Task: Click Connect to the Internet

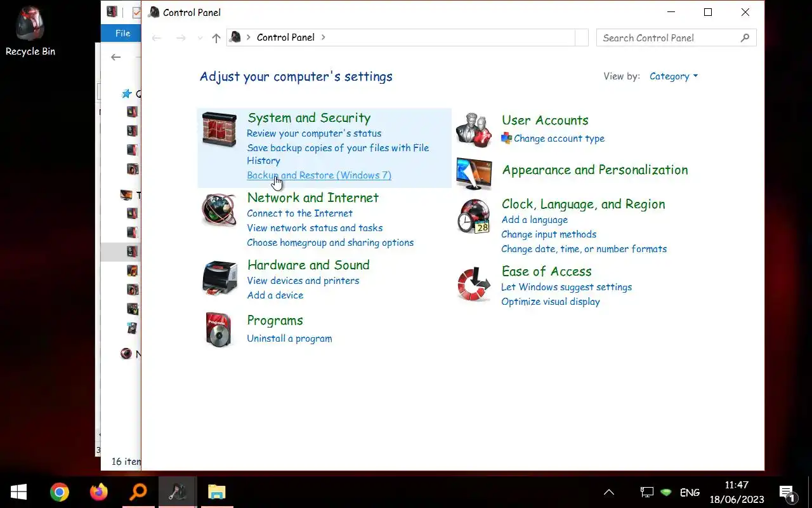Action: pyautogui.click(x=299, y=213)
